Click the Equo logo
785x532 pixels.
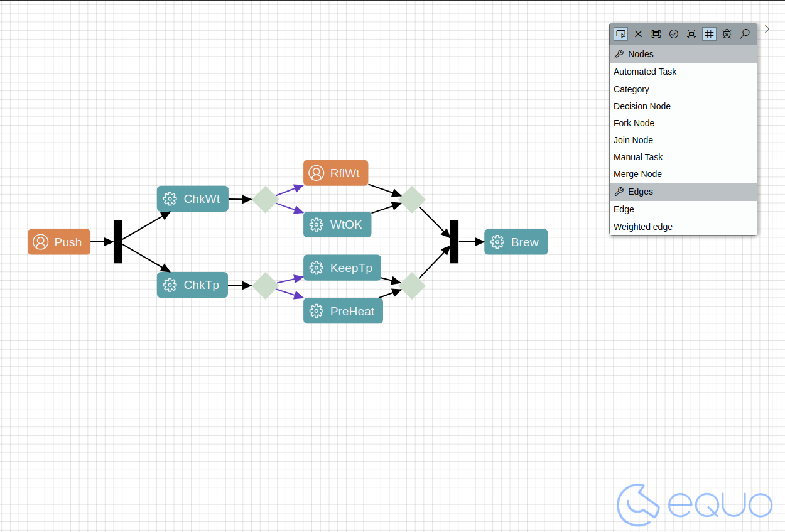coord(694,504)
